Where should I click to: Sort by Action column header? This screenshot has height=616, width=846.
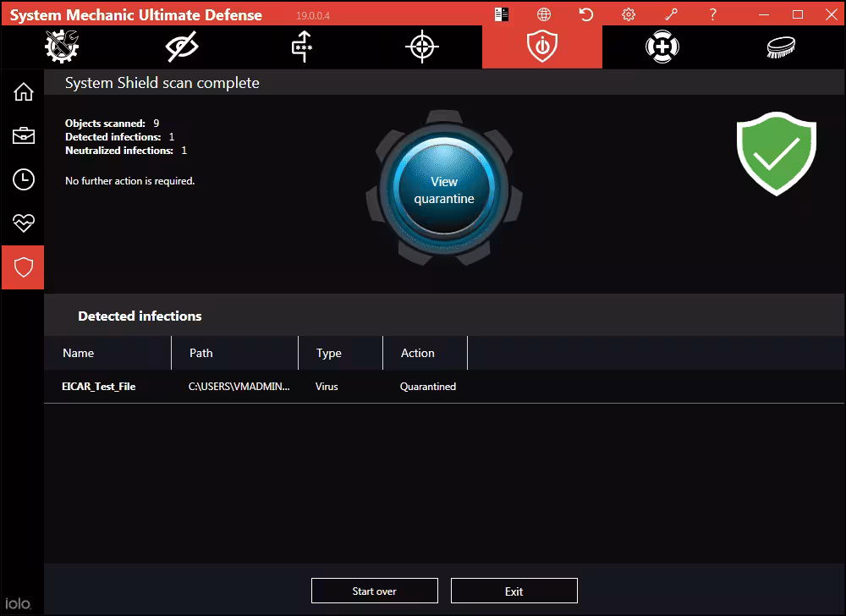point(426,353)
